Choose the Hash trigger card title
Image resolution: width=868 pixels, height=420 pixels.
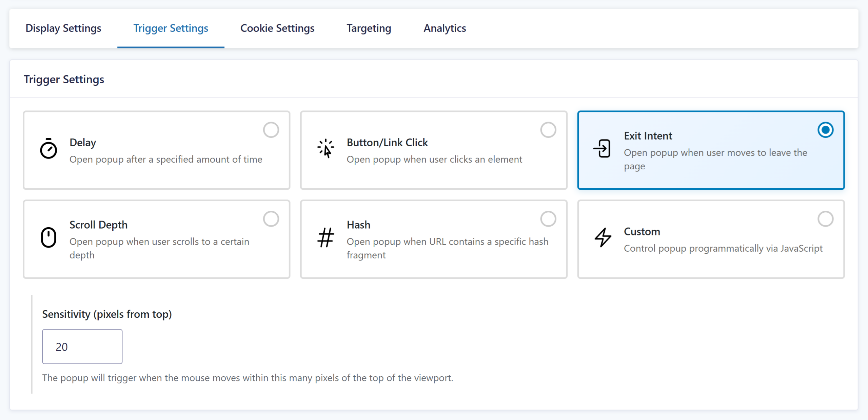(358, 225)
